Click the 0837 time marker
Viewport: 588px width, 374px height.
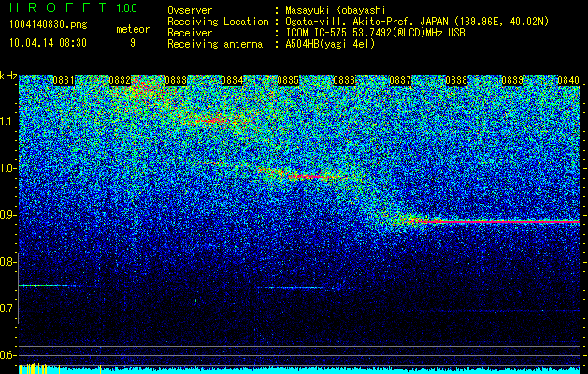(x=400, y=80)
